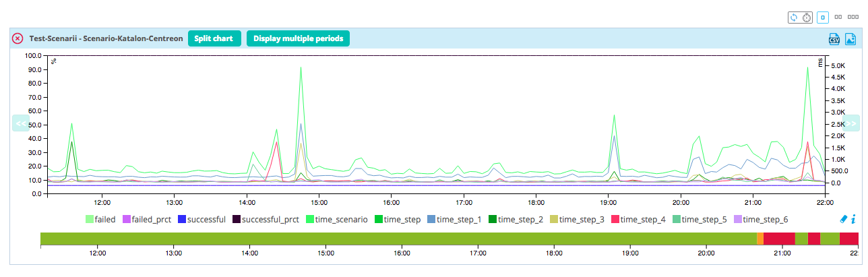Click the eraser icon beside legend
Viewport: 868px width, 277px height.
click(x=842, y=219)
